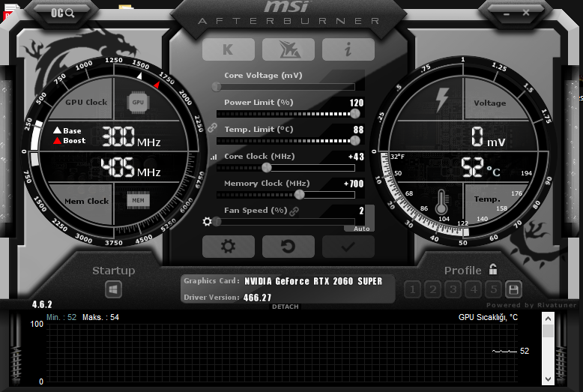The height and width of the screenshot is (392, 583).
Task: Click the 405 MHz memory clock readout
Action: pos(131,167)
